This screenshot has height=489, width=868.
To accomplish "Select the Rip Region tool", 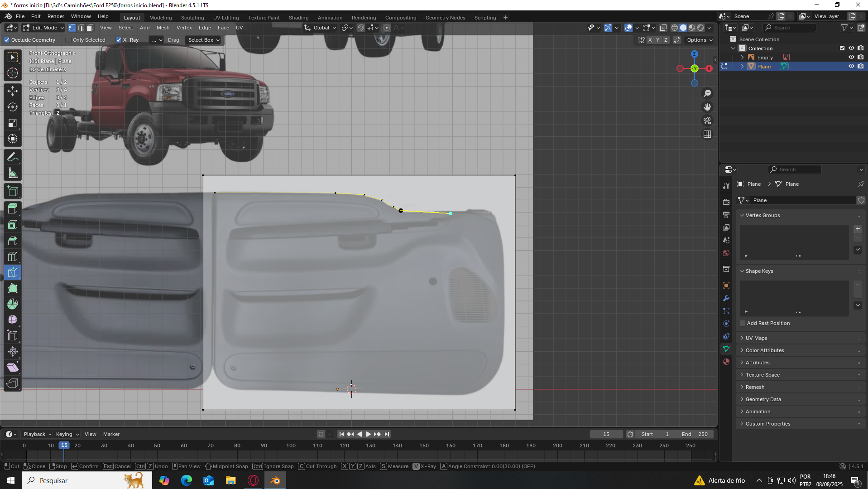I will click(13, 383).
